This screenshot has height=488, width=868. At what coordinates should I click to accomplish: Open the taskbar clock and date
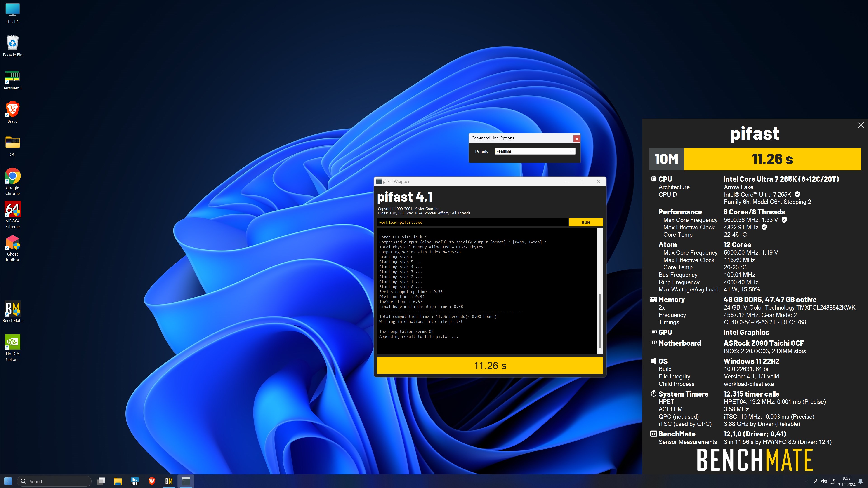point(847,481)
